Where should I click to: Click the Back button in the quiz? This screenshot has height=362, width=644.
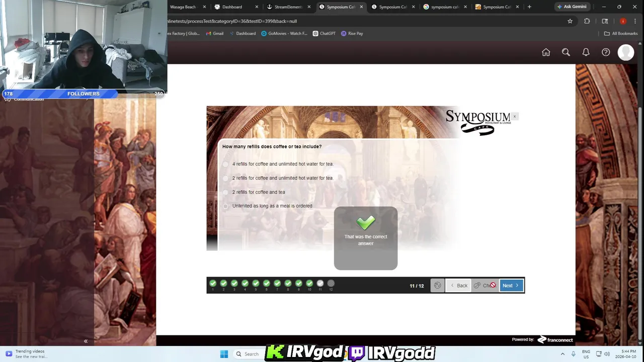458,286
